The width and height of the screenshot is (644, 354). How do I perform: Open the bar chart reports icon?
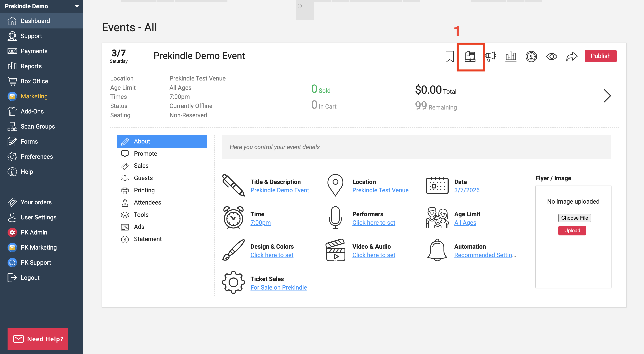(x=511, y=56)
